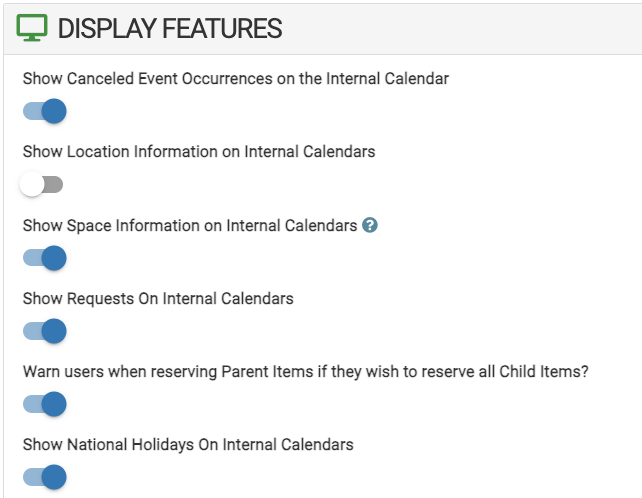Image resolution: width=642 pixels, height=498 pixels.
Task: Click the Show Canceled Event Occurrences label
Action: click(236, 79)
